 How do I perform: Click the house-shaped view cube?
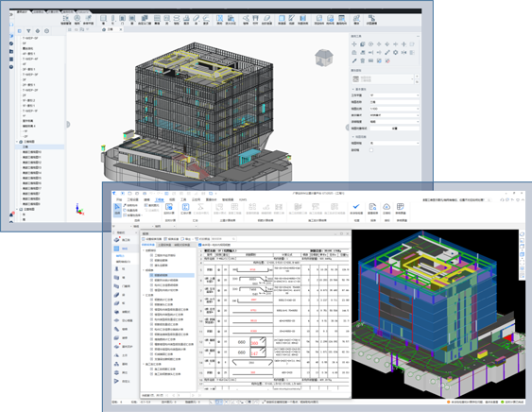point(324,58)
